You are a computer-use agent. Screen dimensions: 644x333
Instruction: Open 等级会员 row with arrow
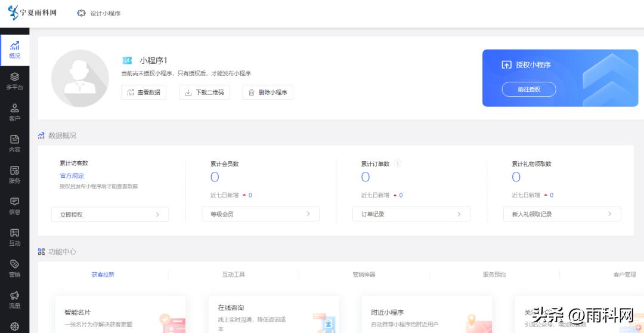(261, 214)
